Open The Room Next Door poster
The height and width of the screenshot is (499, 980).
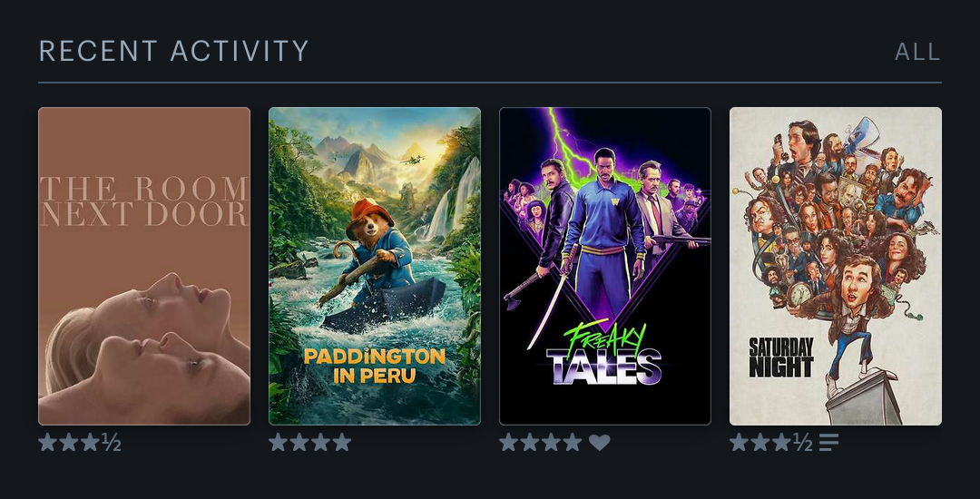pyautogui.click(x=144, y=266)
